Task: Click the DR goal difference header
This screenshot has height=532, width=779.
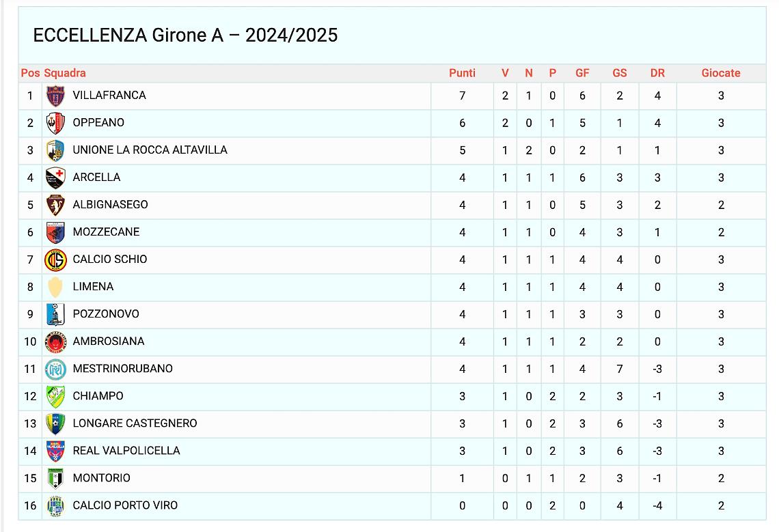Action: (657, 73)
